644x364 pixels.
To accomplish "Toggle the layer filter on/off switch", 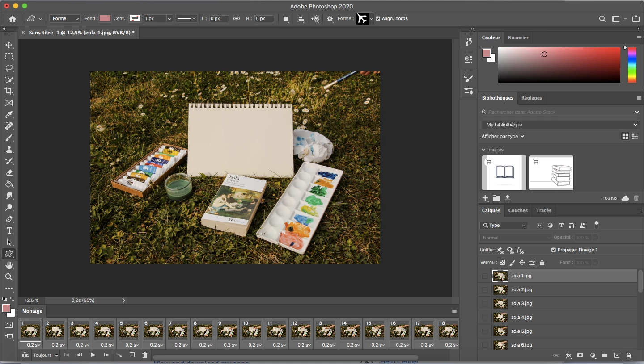I will (x=596, y=225).
